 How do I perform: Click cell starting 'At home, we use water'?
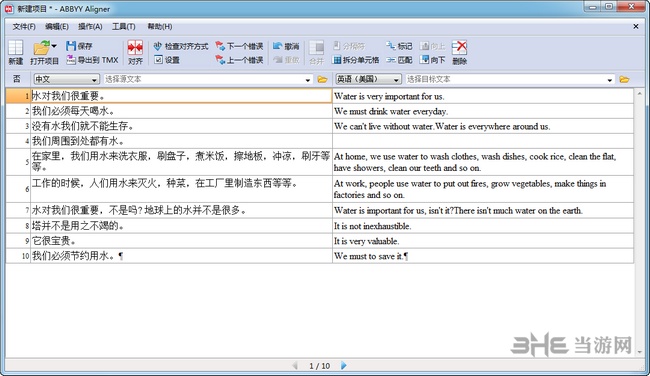[483, 162]
